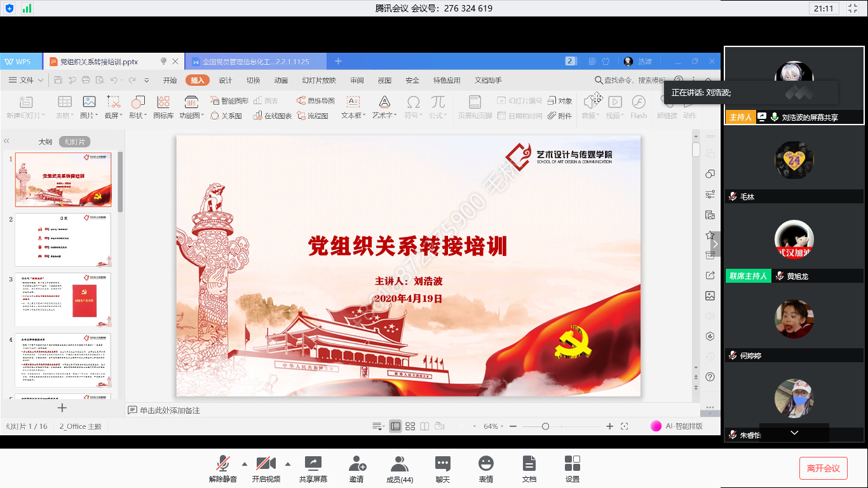
Task: Switch to the 党组织关系转接培训.pptx document tab
Action: click(x=99, y=62)
